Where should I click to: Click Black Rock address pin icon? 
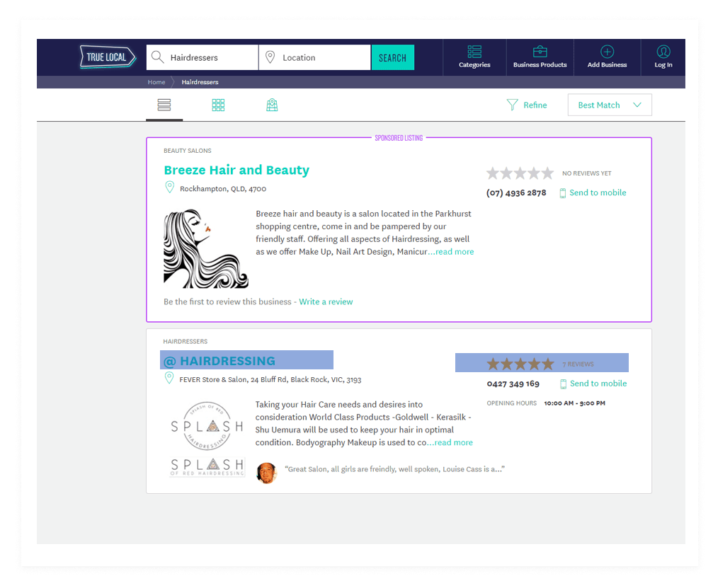(x=169, y=378)
